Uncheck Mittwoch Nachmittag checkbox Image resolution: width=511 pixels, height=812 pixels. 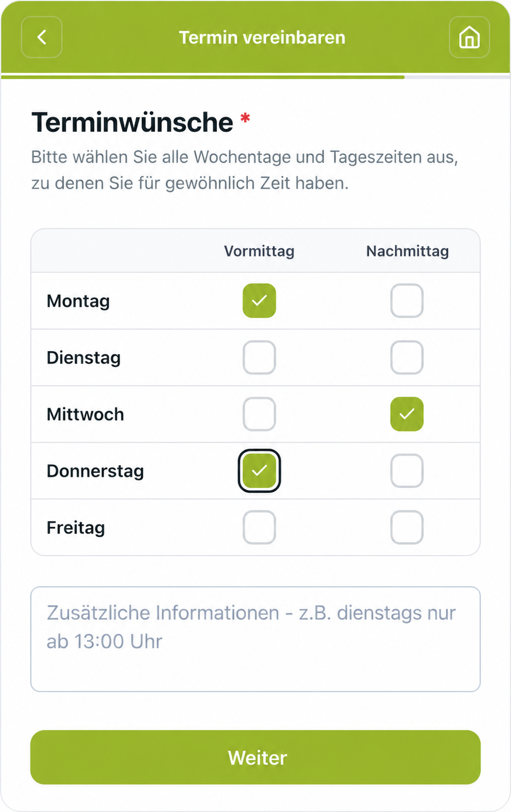(407, 414)
